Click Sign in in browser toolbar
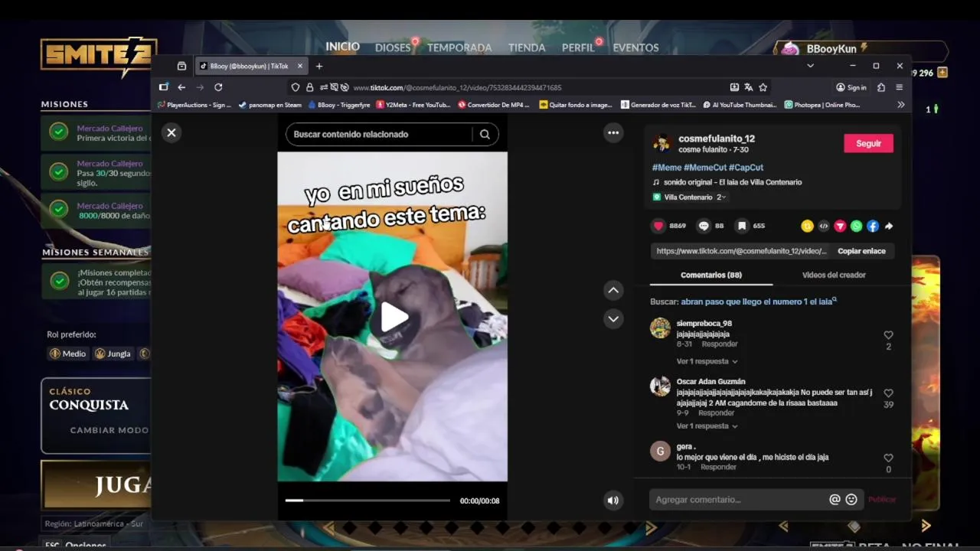 click(x=851, y=87)
